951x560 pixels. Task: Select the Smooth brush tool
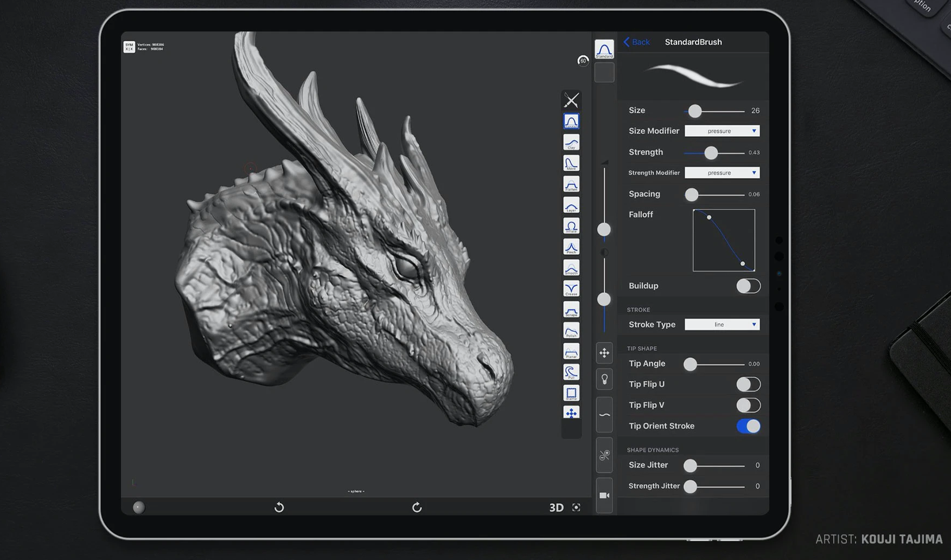click(571, 268)
